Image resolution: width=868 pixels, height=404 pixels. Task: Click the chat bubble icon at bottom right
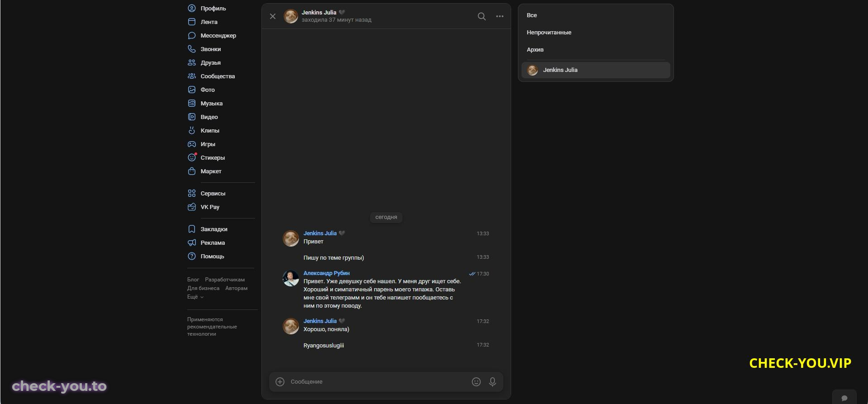pyautogui.click(x=844, y=398)
